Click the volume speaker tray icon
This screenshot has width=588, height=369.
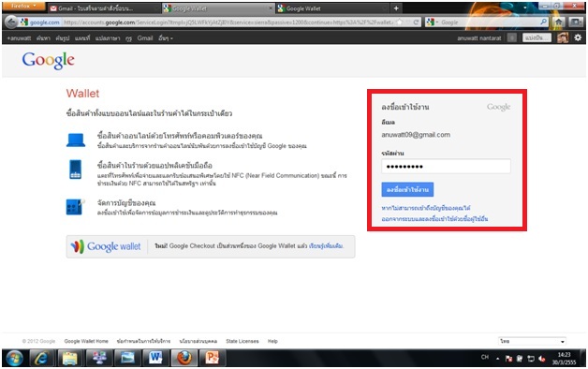(x=542, y=359)
